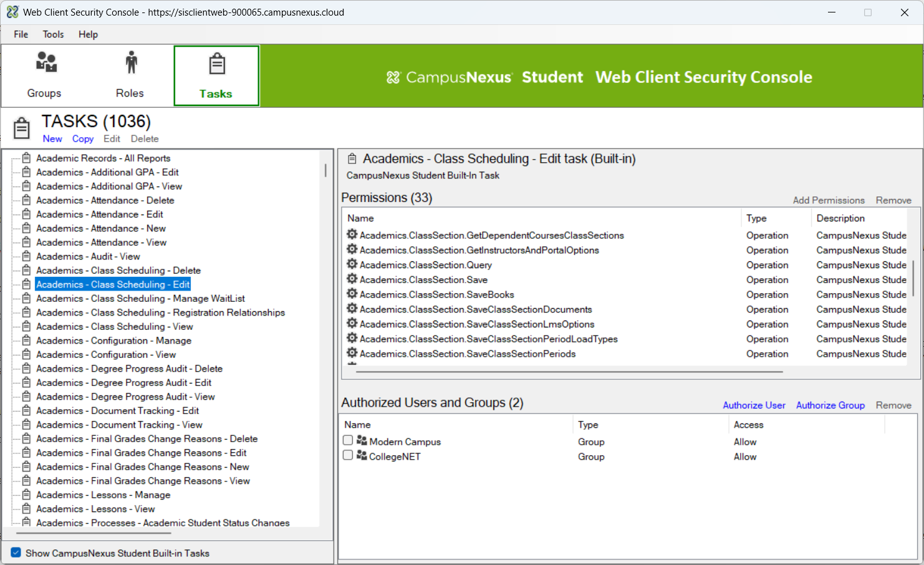
Task: Select Academics - Degree Progress Audit - View
Action: coord(125,397)
